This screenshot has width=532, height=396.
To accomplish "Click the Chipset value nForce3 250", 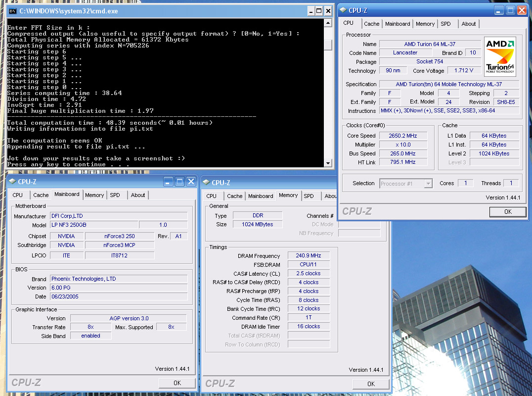I will coord(120,236).
